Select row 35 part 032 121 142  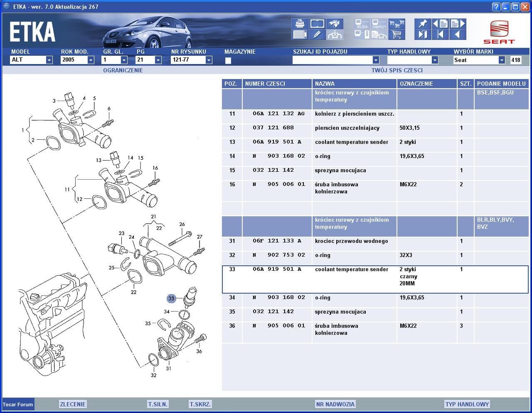[375, 315]
